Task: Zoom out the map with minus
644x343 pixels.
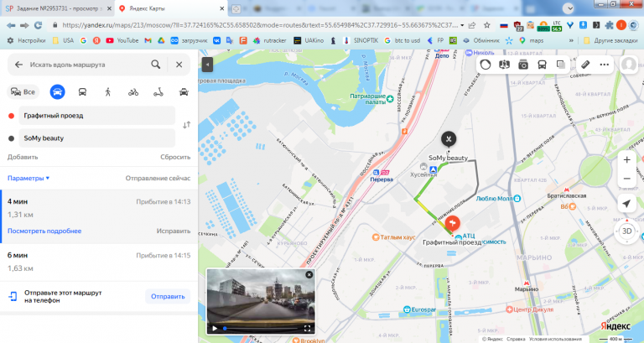Action: click(x=626, y=179)
